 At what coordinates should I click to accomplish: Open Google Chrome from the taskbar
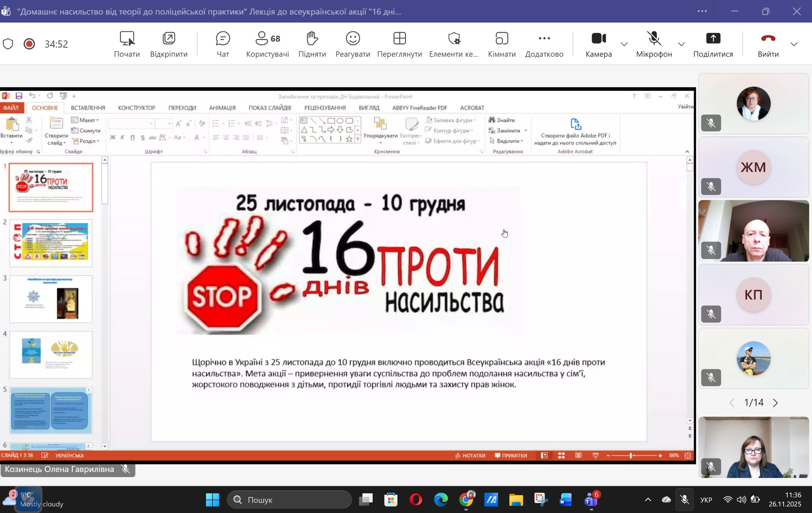click(x=466, y=500)
